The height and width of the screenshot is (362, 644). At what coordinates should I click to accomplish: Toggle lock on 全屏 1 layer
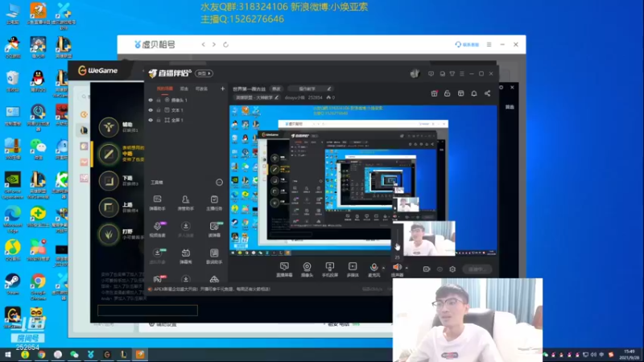tap(159, 120)
